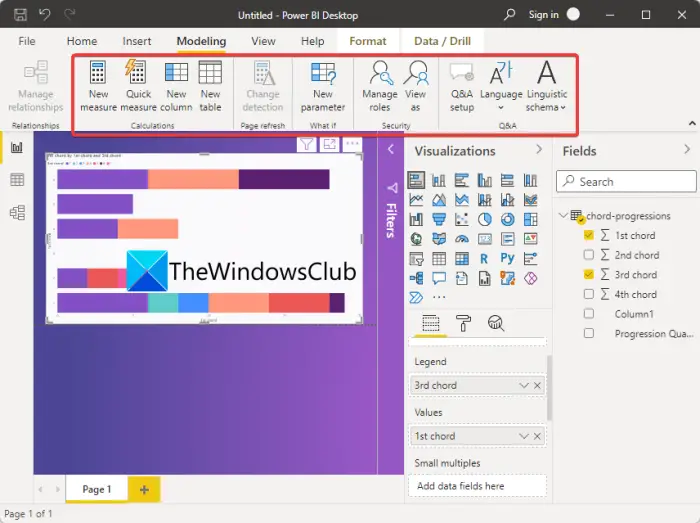Collapse the ribbon with the caret
Screen dimensions: 700x523
coord(692,123)
